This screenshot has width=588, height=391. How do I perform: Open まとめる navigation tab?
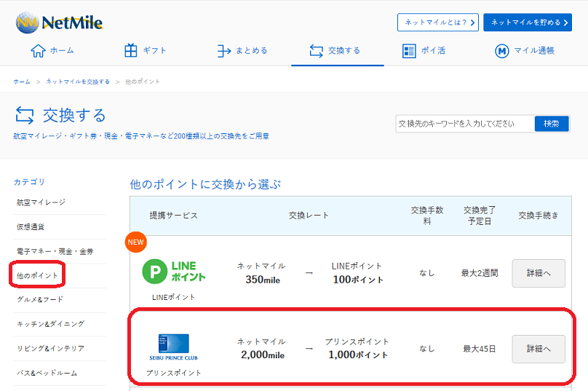242,51
